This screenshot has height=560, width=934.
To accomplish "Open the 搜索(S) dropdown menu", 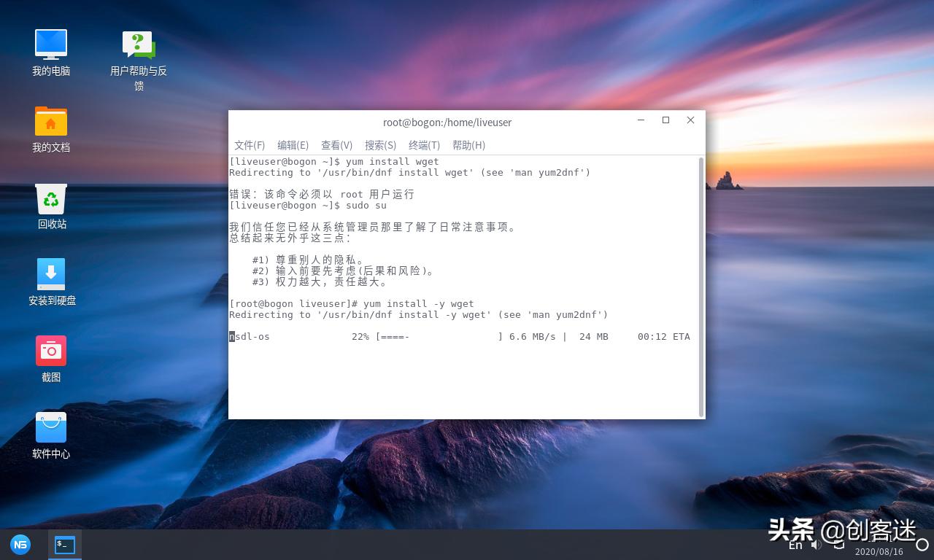I will click(x=380, y=145).
